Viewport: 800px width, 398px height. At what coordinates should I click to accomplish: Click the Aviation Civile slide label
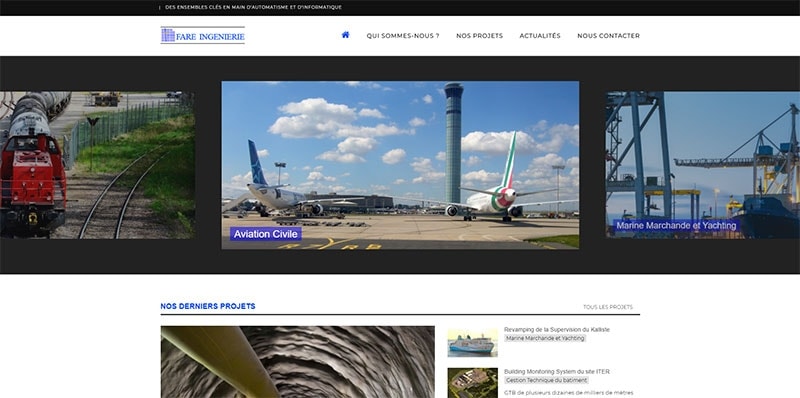click(265, 234)
